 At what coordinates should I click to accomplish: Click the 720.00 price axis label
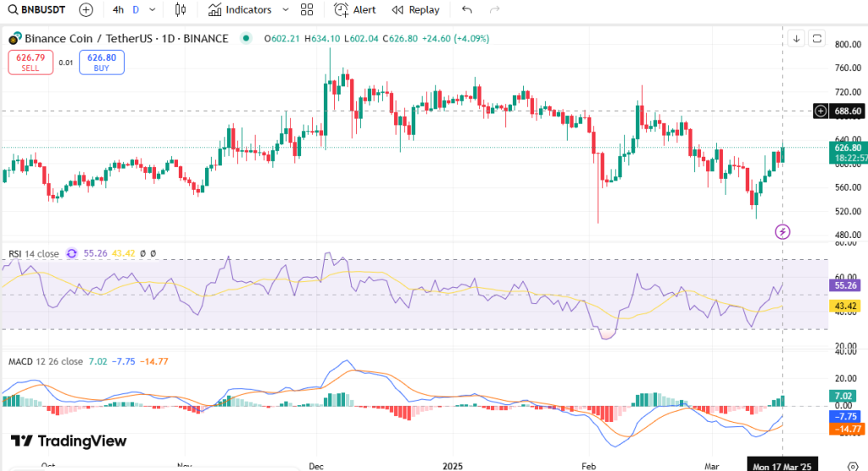(848, 91)
